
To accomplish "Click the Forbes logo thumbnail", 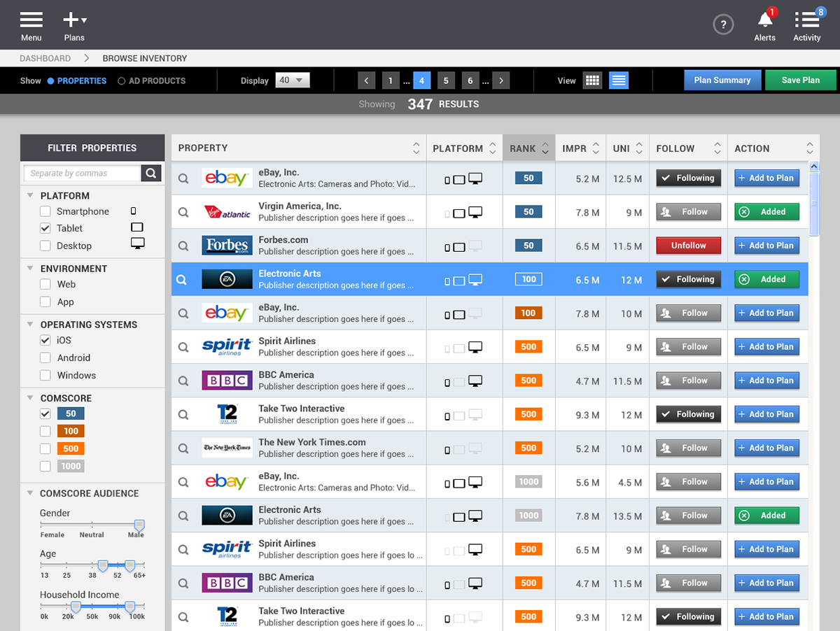I will point(227,246).
